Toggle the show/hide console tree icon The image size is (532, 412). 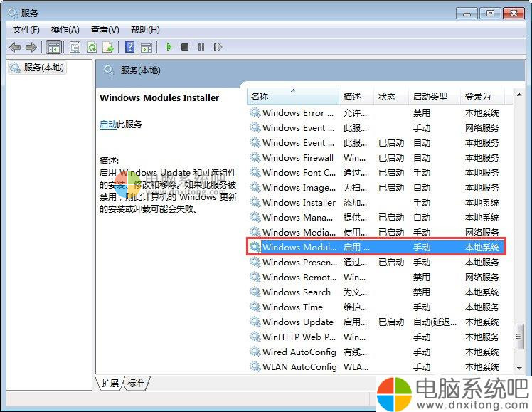click(x=53, y=47)
